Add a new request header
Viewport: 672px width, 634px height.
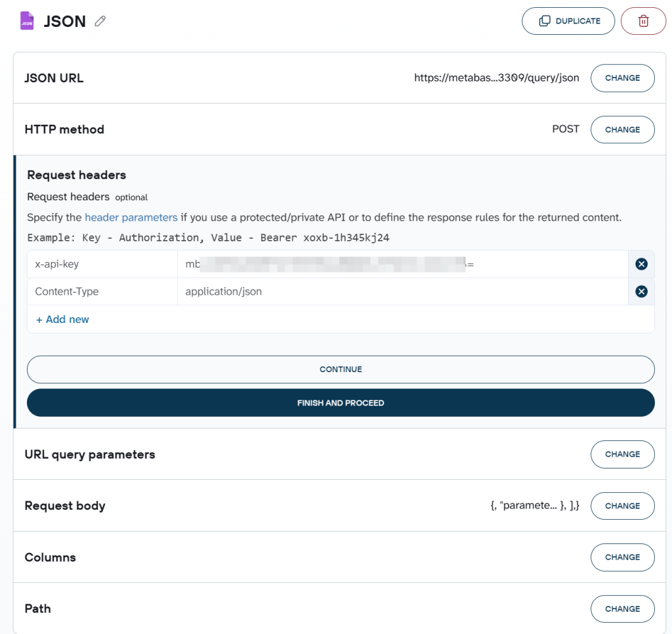click(62, 320)
